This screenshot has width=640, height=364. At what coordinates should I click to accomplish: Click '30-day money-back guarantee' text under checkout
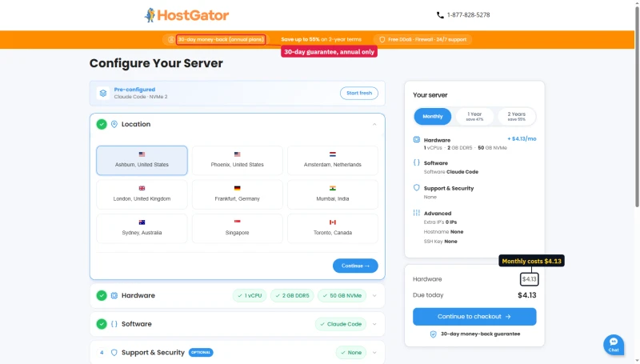click(x=481, y=334)
